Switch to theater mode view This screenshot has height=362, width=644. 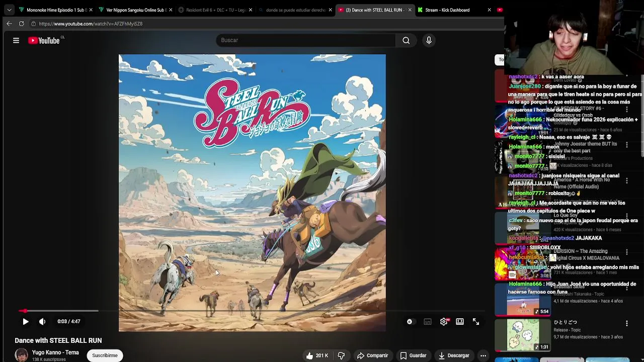pos(460,322)
